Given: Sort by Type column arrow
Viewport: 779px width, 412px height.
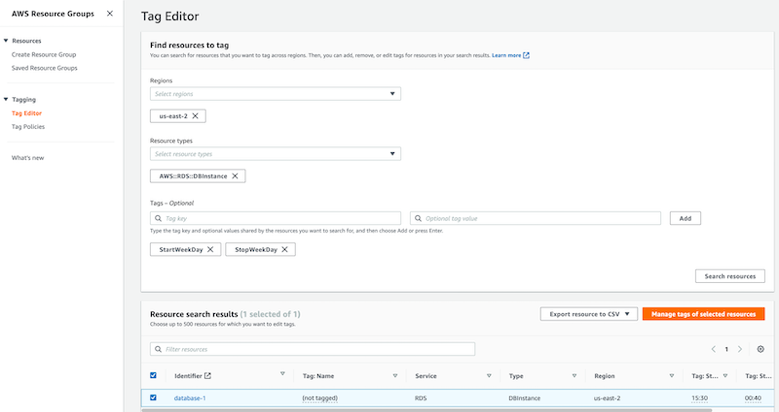Looking at the screenshot, I should tap(574, 376).
